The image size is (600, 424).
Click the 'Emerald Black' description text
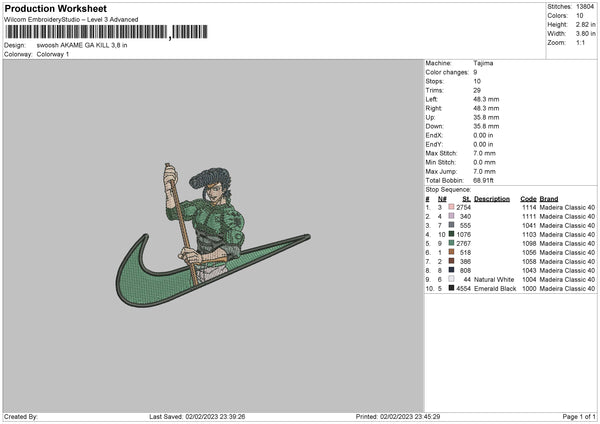coord(495,289)
